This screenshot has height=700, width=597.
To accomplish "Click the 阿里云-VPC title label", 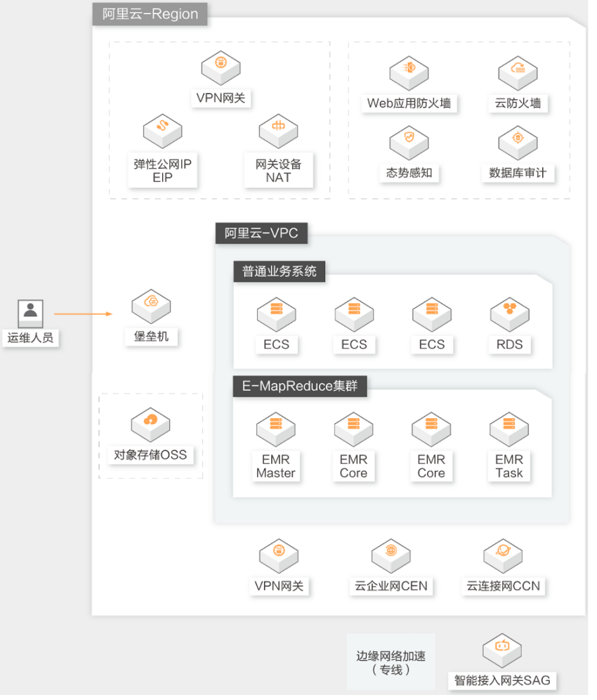I will pos(261,233).
